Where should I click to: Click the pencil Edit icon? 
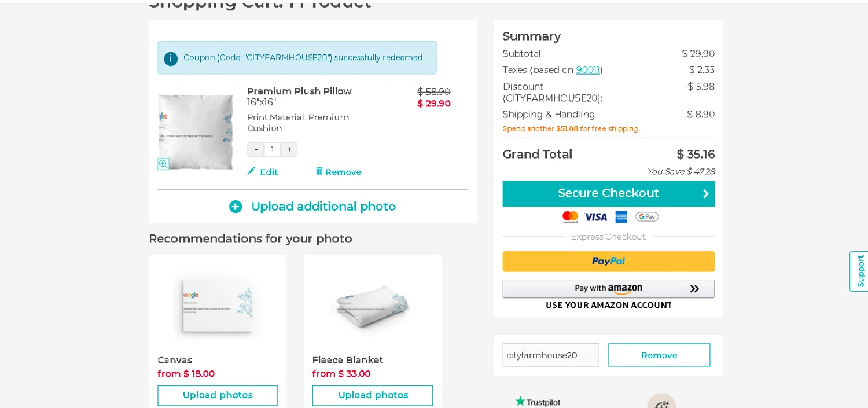pos(251,171)
